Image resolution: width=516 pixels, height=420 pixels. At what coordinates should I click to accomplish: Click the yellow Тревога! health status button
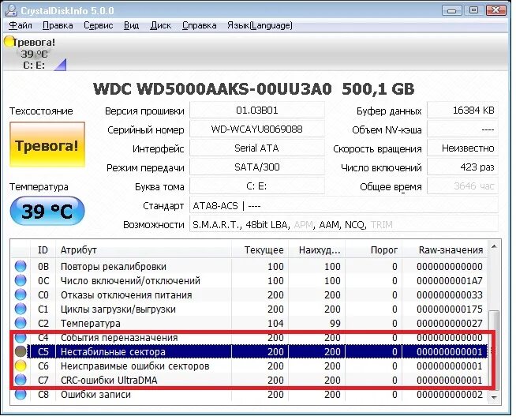point(47,144)
